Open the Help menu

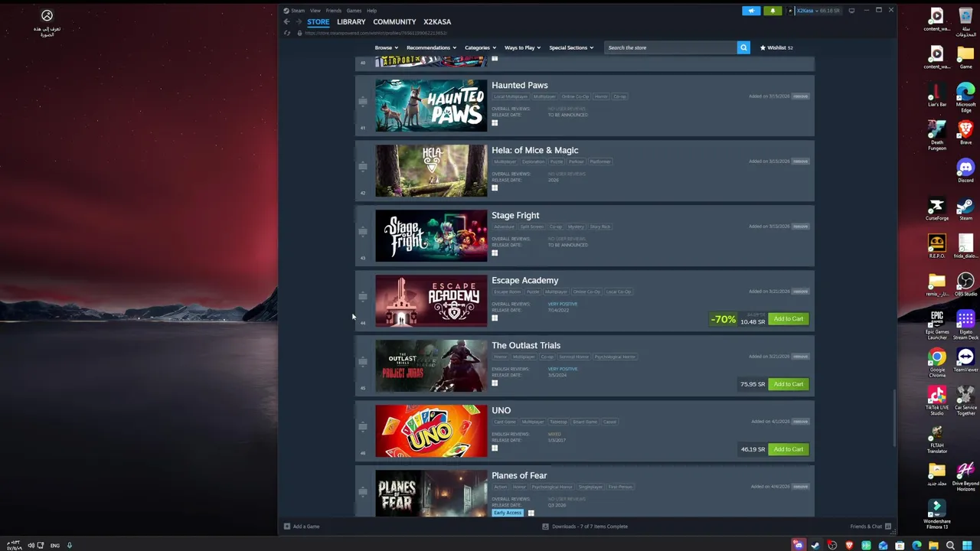point(371,11)
